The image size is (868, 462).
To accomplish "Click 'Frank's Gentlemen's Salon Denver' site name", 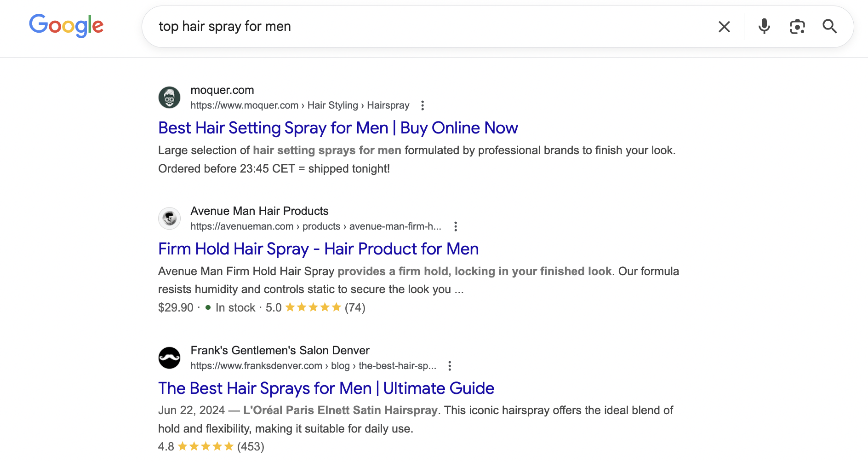I will (280, 351).
